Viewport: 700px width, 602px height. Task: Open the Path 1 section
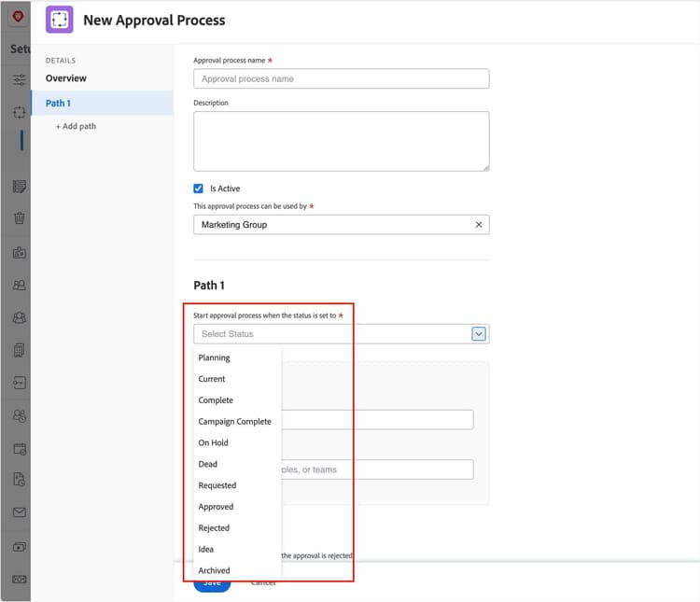tap(59, 103)
